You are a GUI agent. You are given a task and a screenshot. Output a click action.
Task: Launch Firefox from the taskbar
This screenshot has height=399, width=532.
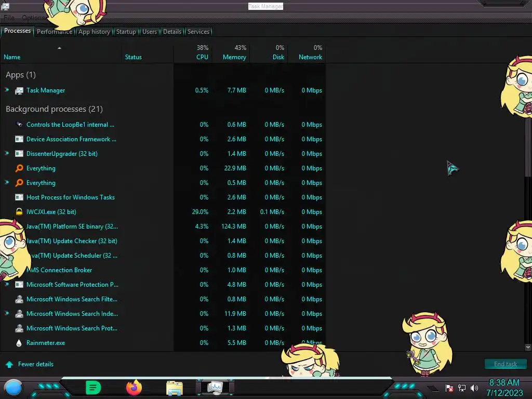point(134,388)
